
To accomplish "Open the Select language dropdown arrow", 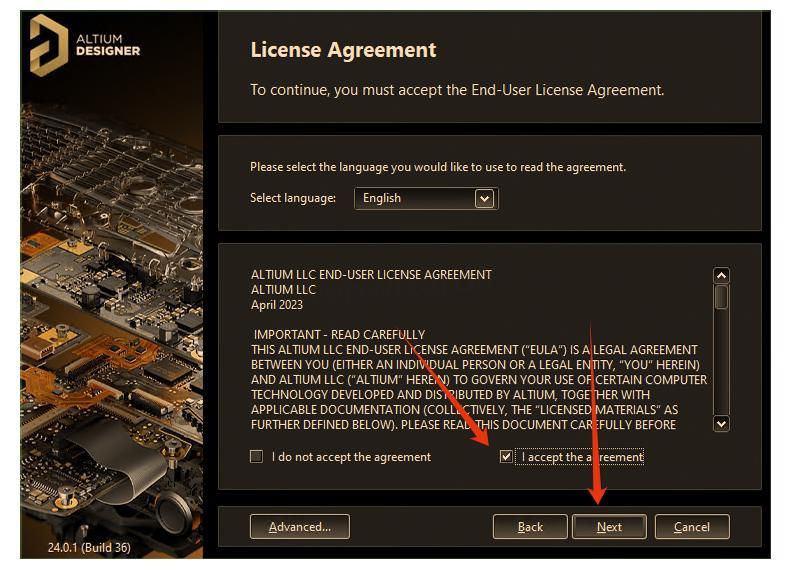I will click(x=484, y=199).
